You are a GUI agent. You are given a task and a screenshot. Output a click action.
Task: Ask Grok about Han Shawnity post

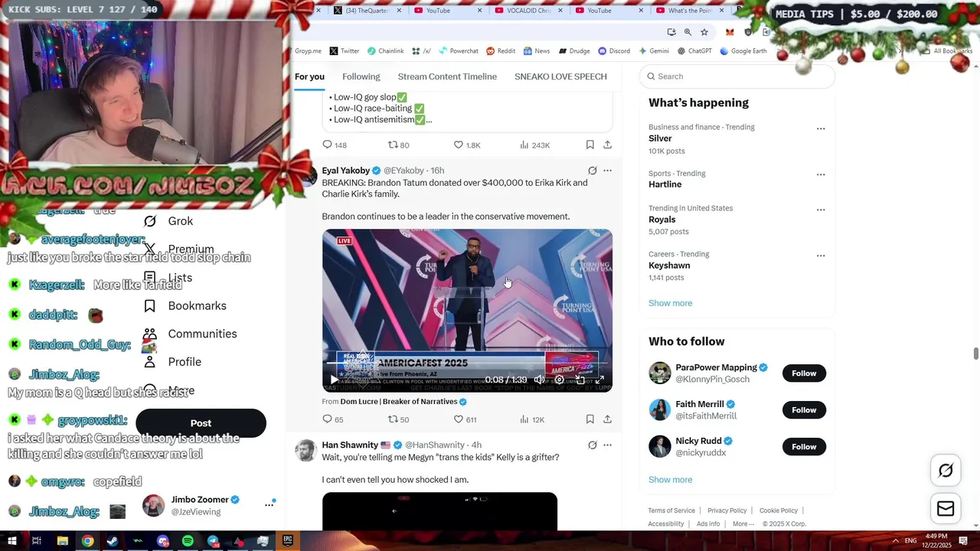[592, 445]
